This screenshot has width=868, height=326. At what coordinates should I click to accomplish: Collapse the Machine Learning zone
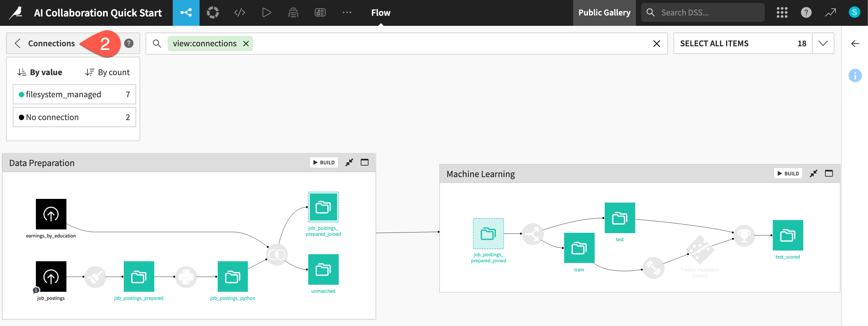[813, 173]
